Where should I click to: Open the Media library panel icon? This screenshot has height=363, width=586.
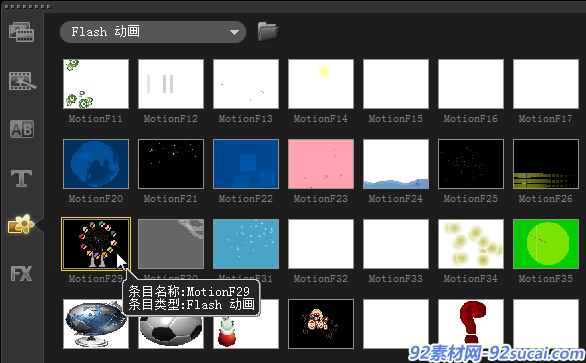pos(22,32)
